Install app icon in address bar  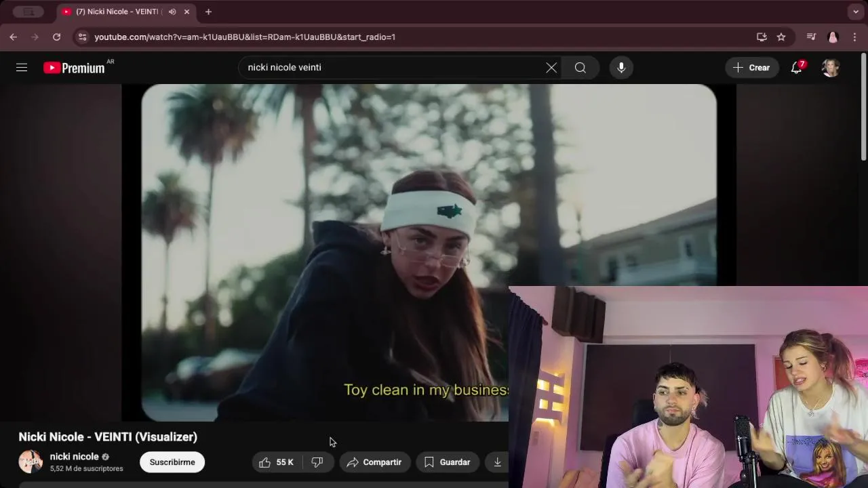click(762, 37)
